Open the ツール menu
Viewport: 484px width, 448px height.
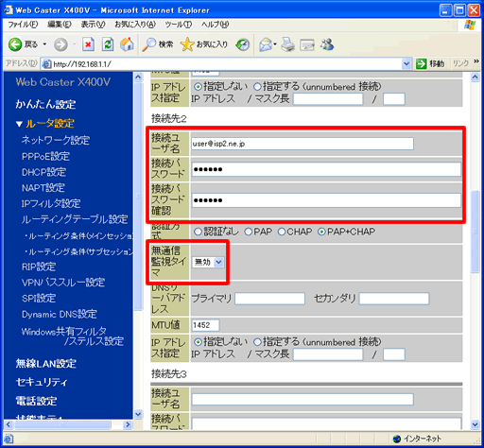(179, 25)
